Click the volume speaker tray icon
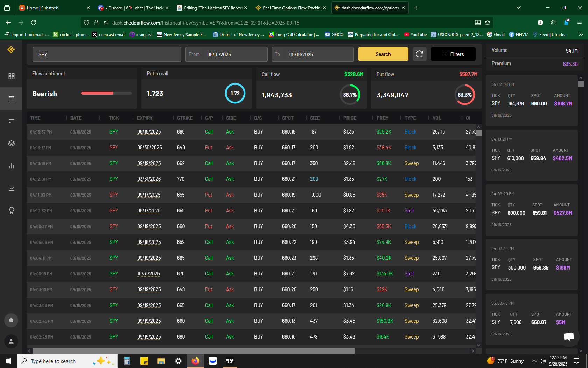The height and width of the screenshot is (368, 588). tap(543, 361)
